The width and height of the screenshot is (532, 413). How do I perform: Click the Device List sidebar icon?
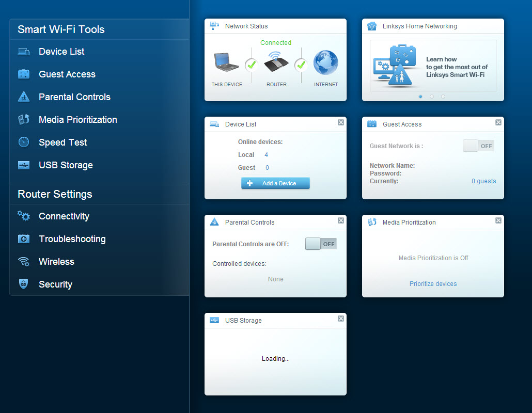tap(24, 52)
